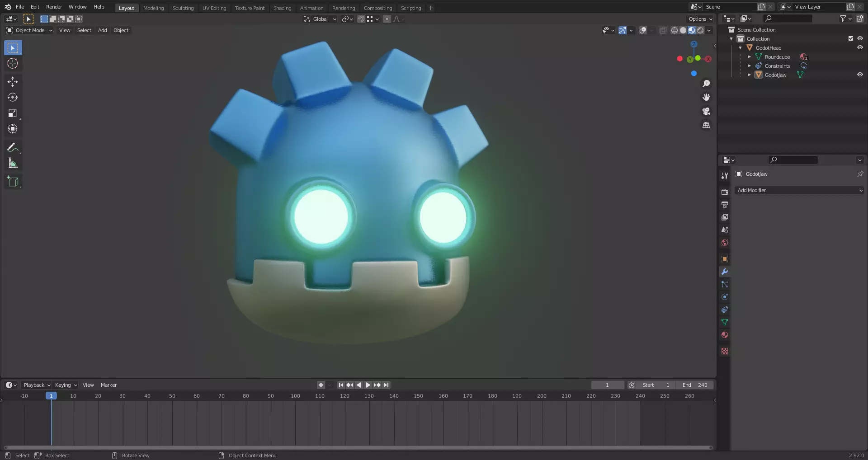868x460 pixels.
Task: Toggle the camera view icon
Action: click(706, 111)
